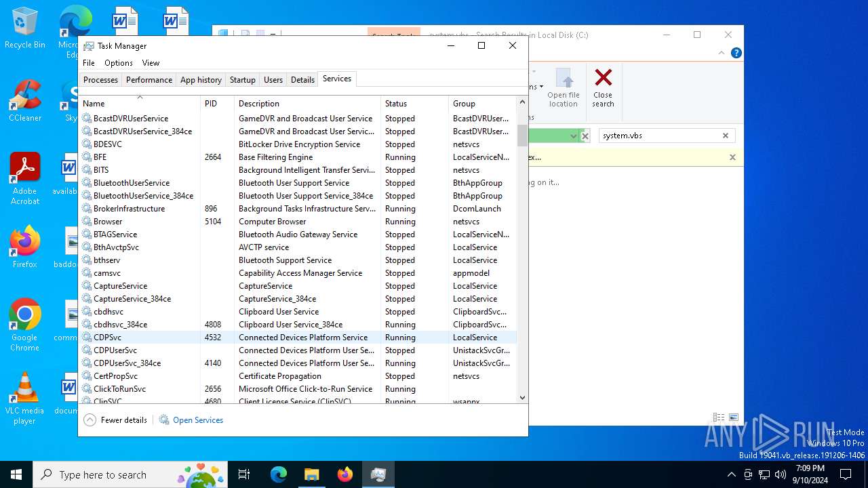868x488 pixels.
Task: Select the BFE service row
Action: click(x=298, y=157)
